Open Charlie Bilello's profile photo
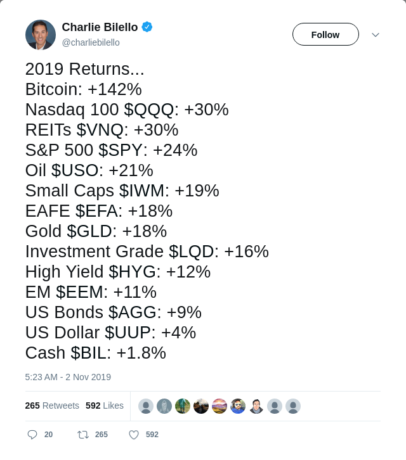The image size is (406, 460). tap(40, 35)
